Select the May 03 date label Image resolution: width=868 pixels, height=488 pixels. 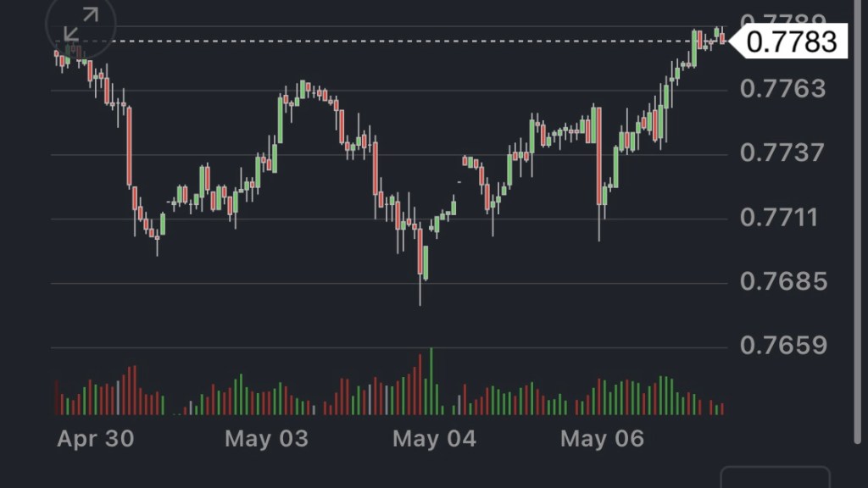click(266, 439)
